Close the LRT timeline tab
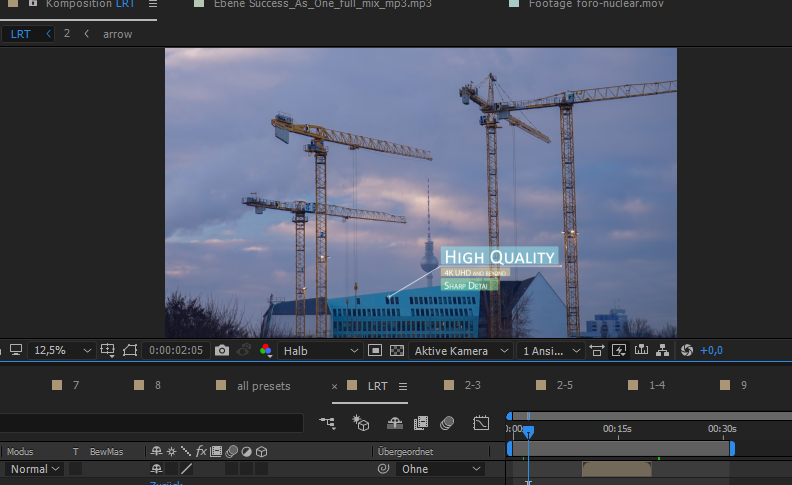Screen dimensions: 792x485 click(x=334, y=386)
